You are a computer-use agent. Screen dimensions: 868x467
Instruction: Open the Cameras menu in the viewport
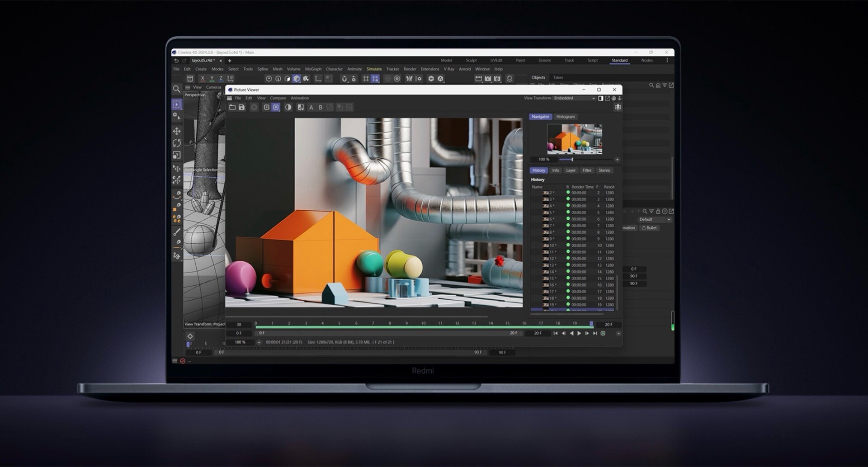214,87
